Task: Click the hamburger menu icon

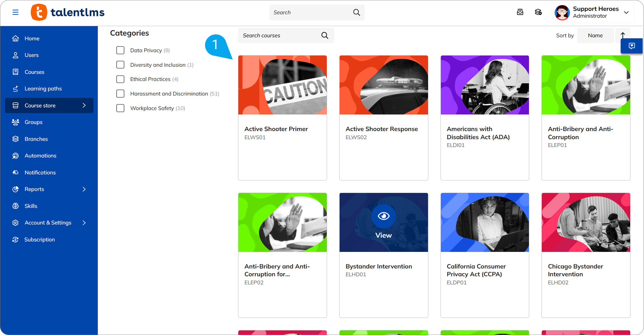Action: point(15,12)
